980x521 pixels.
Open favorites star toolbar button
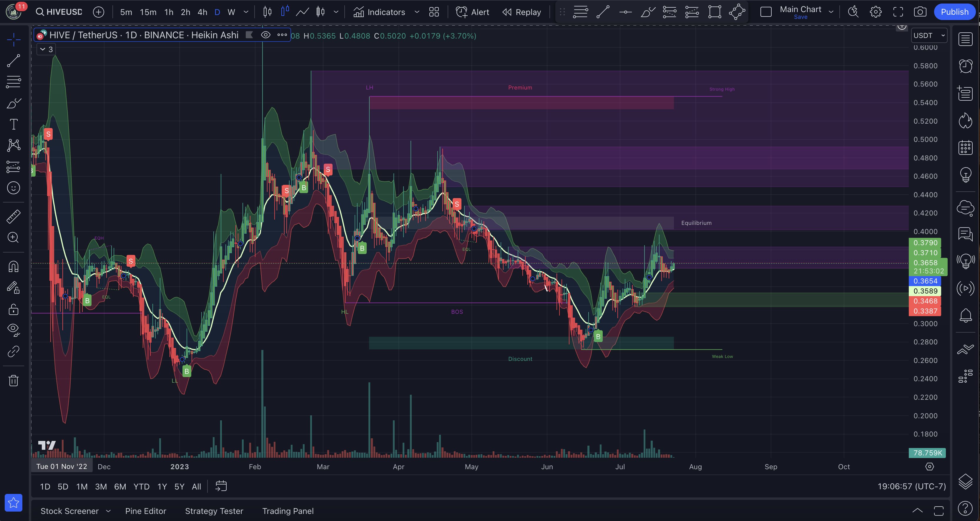coord(14,503)
